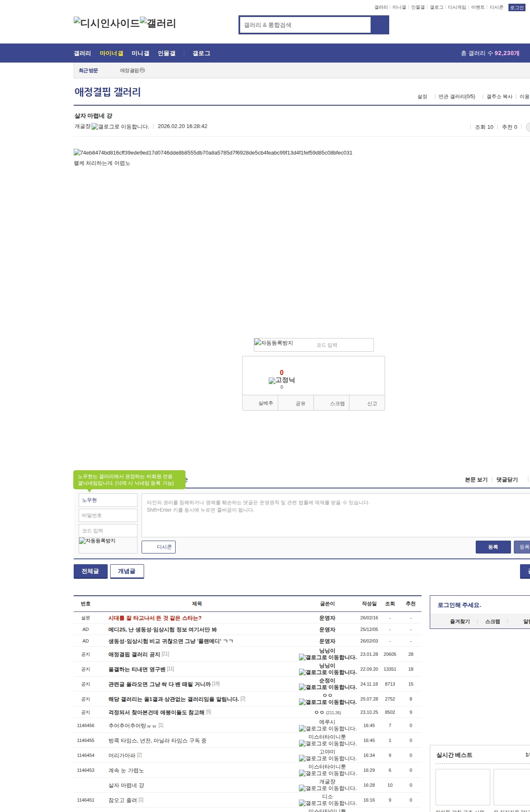This screenshot has height=812, width=530.
Task: Click 스크랩 in the login box
Action: point(492,621)
